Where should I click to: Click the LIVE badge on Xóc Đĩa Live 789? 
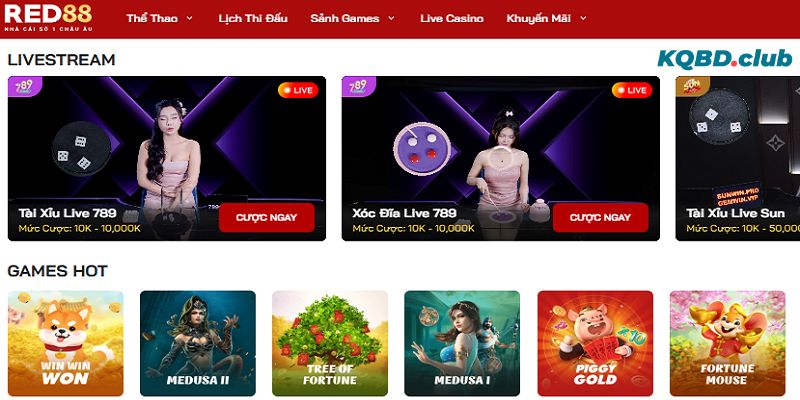(x=632, y=90)
